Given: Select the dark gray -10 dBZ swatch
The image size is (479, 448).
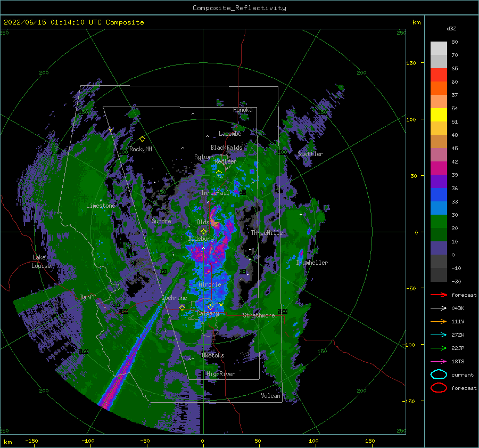Looking at the screenshot, I should [439, 275].
